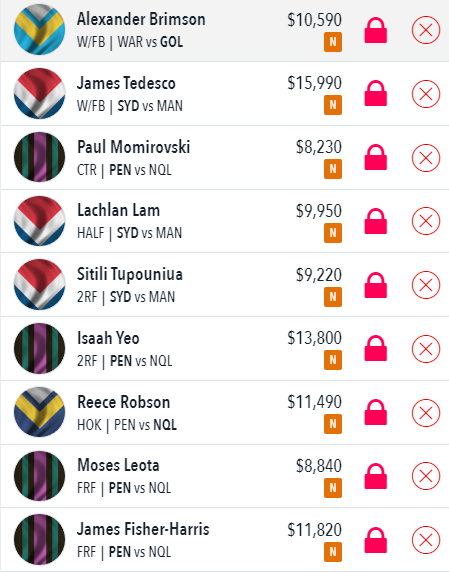This screenshot has width=449, height=572.
Task: Toggle lock on Isaah Yeo
Action: [376, 348]
